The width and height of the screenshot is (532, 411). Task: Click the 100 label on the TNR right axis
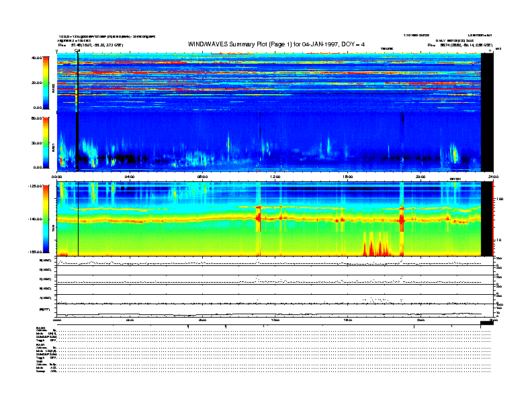tap(500, 199)
